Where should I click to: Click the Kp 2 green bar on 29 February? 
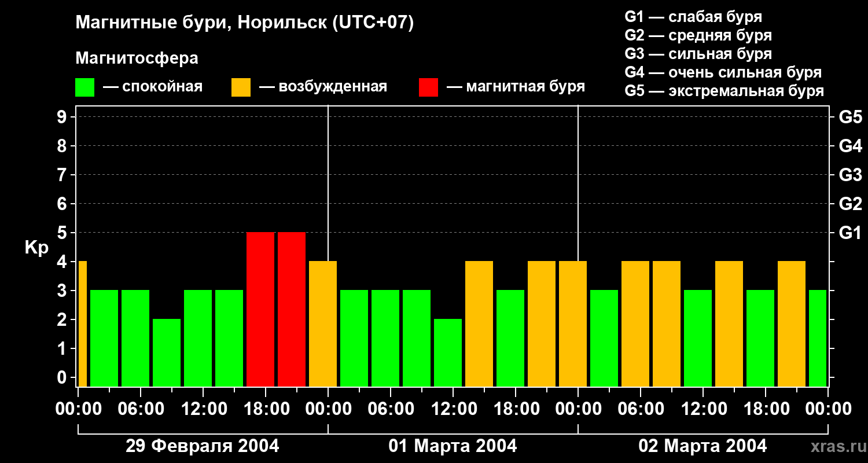point(167,352)
